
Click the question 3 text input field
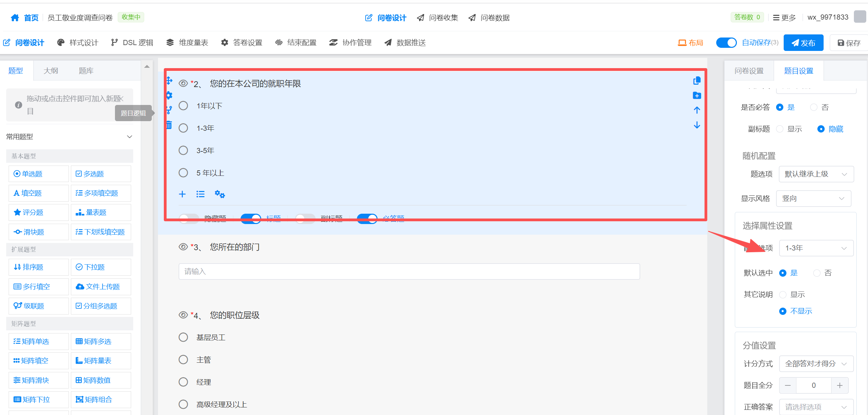coord(409,272)
